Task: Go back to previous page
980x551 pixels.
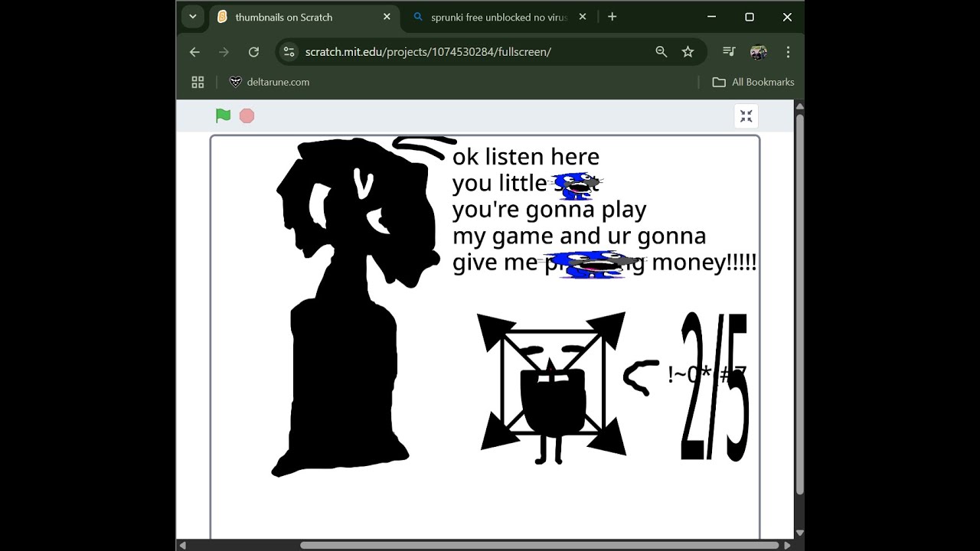Action: click(x=194, y=52)
